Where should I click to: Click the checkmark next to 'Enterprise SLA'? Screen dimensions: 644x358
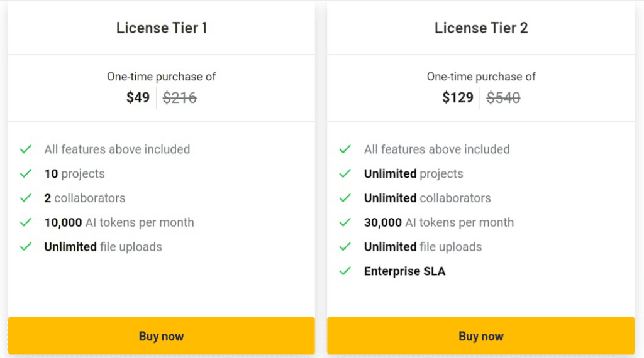[345, 271]
